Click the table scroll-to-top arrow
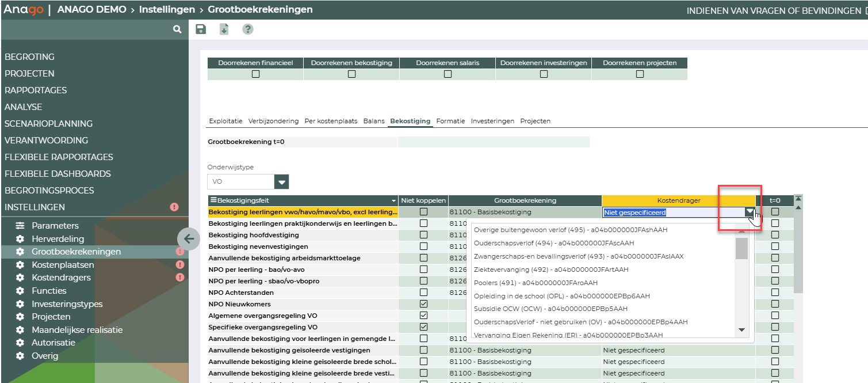The image size is (868, 383). pos(798,199)
